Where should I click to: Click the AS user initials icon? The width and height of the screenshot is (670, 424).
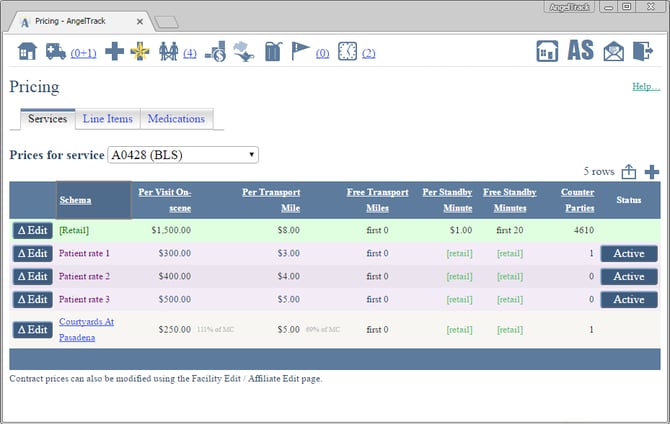581,50
